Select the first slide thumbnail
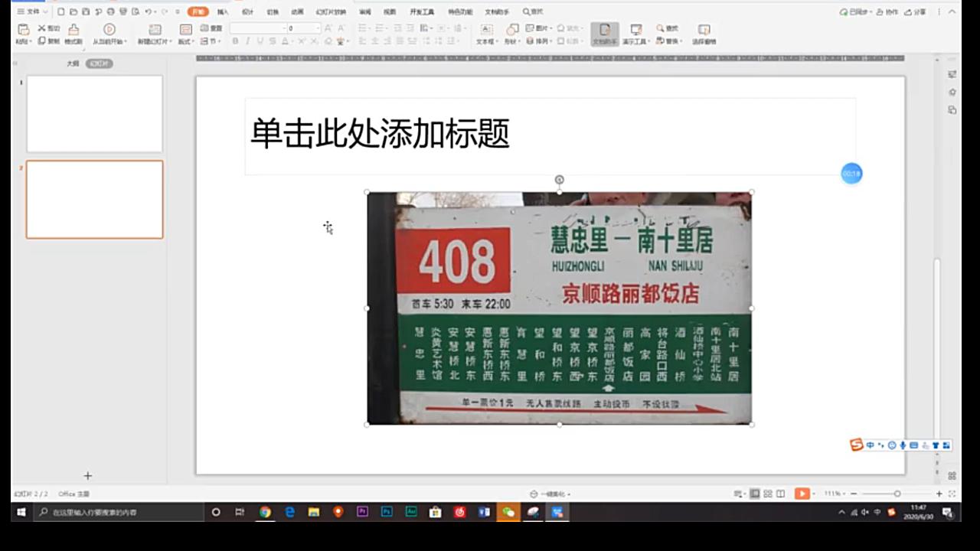The image size is (980, 551). click(x=94, y=114)
